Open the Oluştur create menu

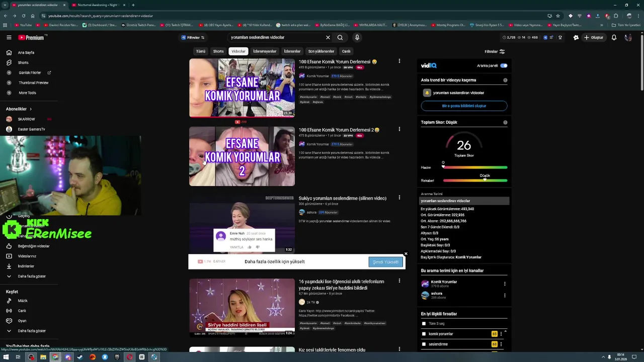[x=594, y=37]
